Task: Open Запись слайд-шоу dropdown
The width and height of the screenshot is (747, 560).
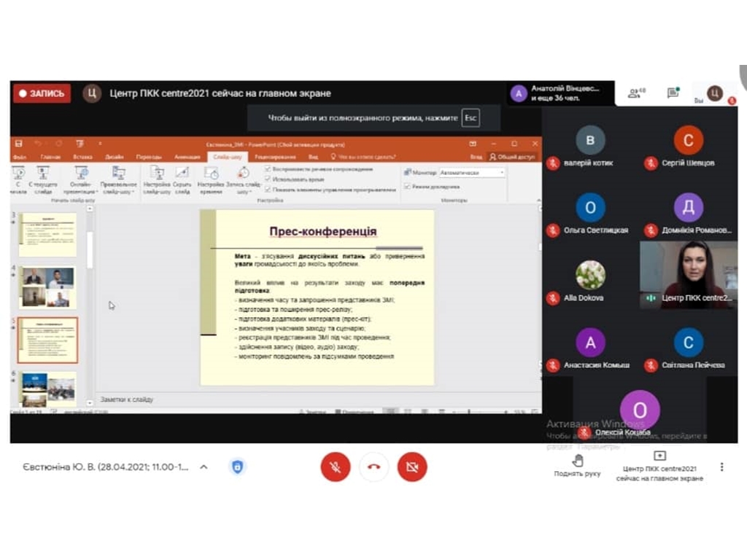Action: point(244,180)
